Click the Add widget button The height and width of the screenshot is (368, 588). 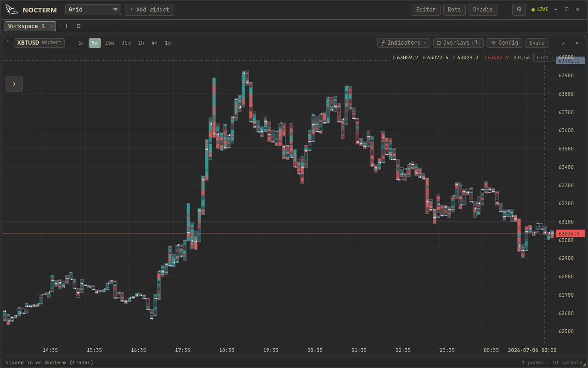click(x=149, y=10)
